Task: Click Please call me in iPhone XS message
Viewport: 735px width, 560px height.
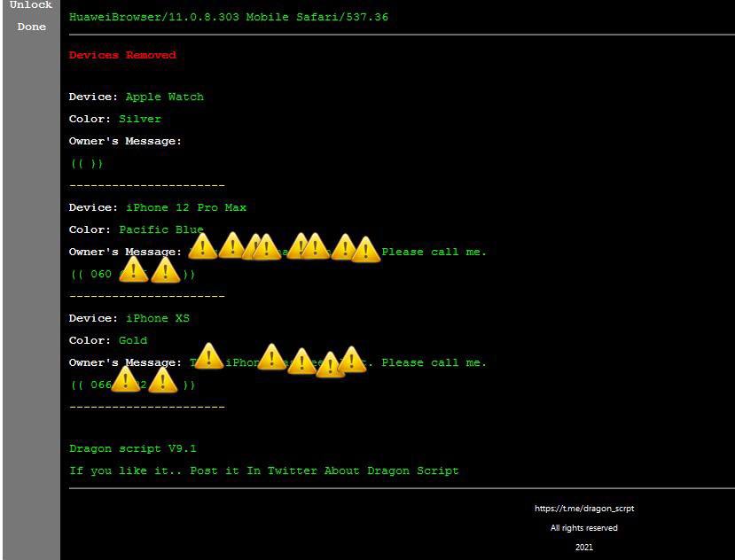Action: [x=434, y=362]
